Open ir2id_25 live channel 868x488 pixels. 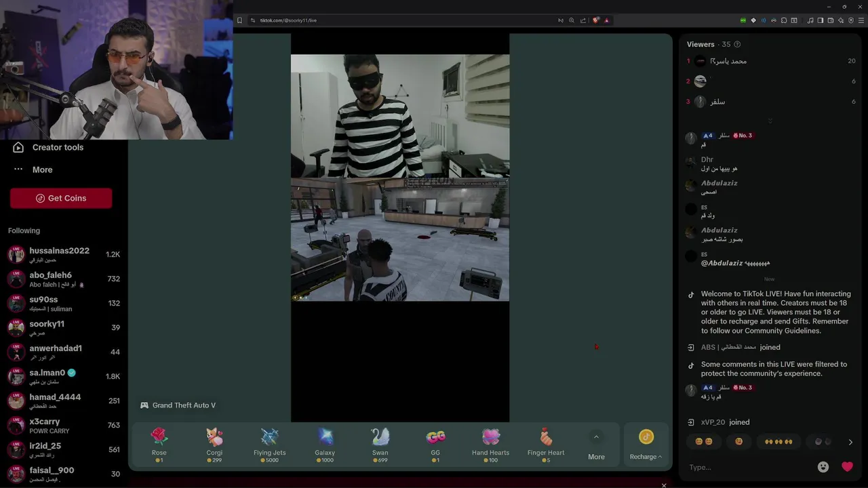click(x=64, y=449)
